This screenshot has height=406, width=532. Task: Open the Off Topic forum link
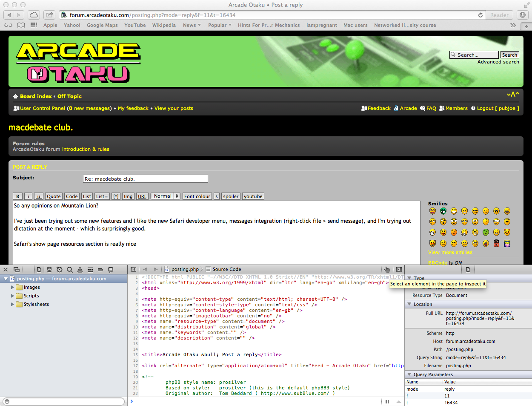[69, 96]
